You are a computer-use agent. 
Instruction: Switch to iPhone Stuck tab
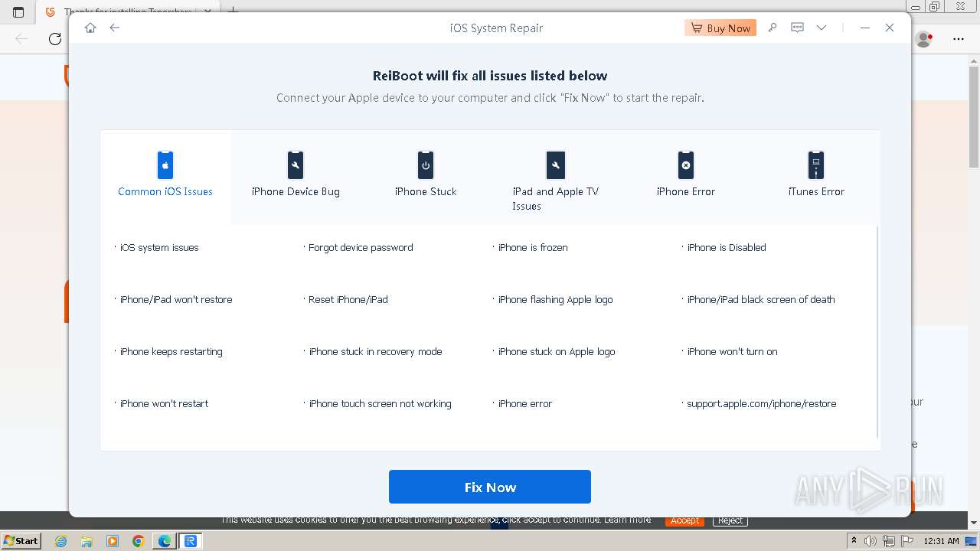coord(426,177)
